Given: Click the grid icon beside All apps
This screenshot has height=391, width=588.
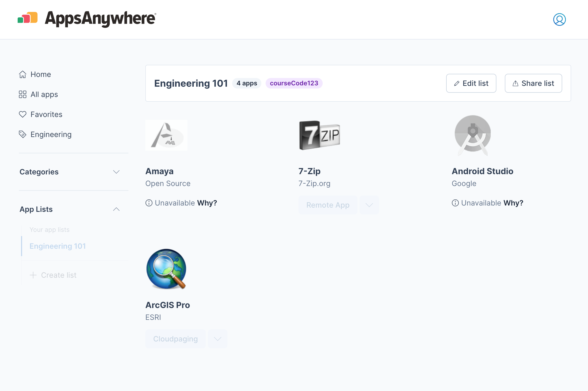Looking at the screenshot, I should click(23, 94).
